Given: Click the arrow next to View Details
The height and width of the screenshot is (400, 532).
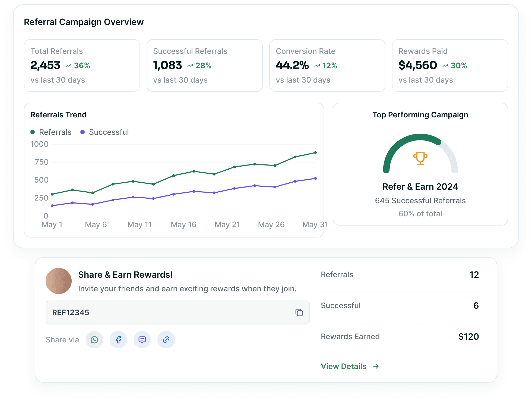Looking at the screenshot, I should point(376,366).
